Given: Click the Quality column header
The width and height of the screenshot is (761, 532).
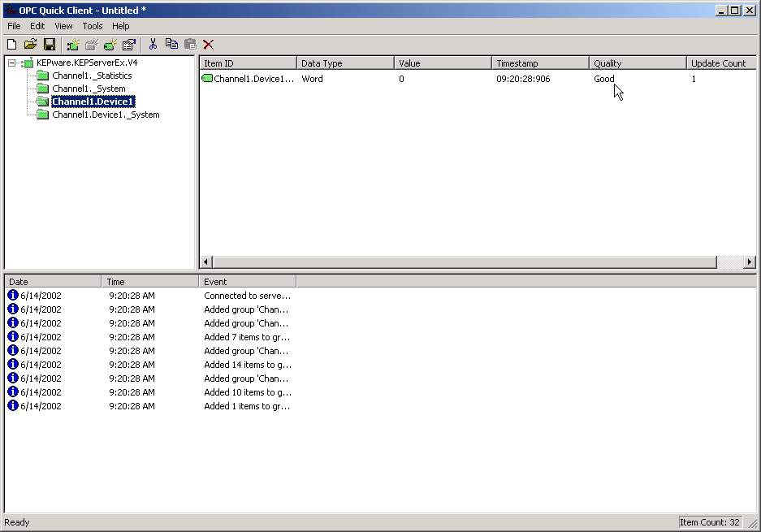Looking at the screenshot, I should tap(637, 63).
